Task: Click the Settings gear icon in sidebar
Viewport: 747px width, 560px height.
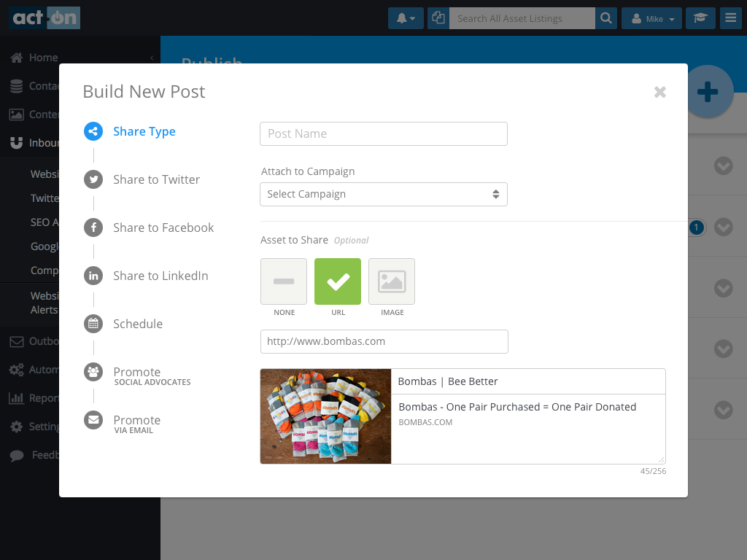Action: pyautogui.click(x=17, y=427)
